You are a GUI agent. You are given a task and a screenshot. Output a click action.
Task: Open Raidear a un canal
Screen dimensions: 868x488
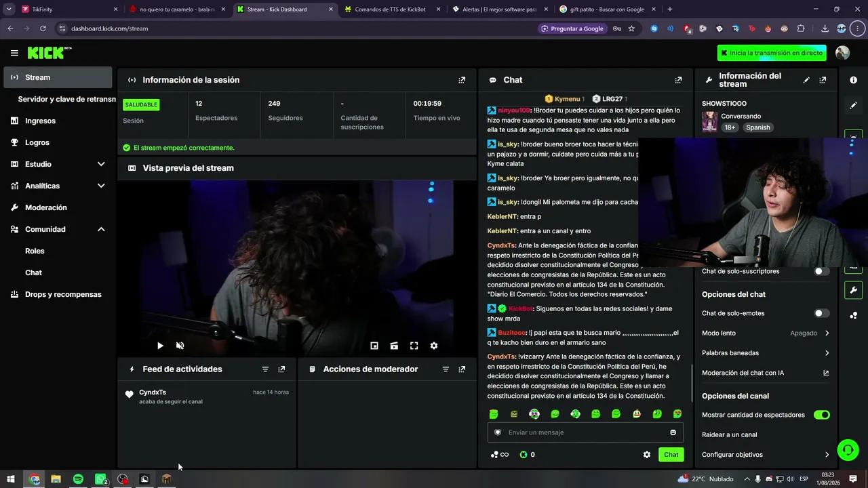pyautogui.click(x=730, y=435)
